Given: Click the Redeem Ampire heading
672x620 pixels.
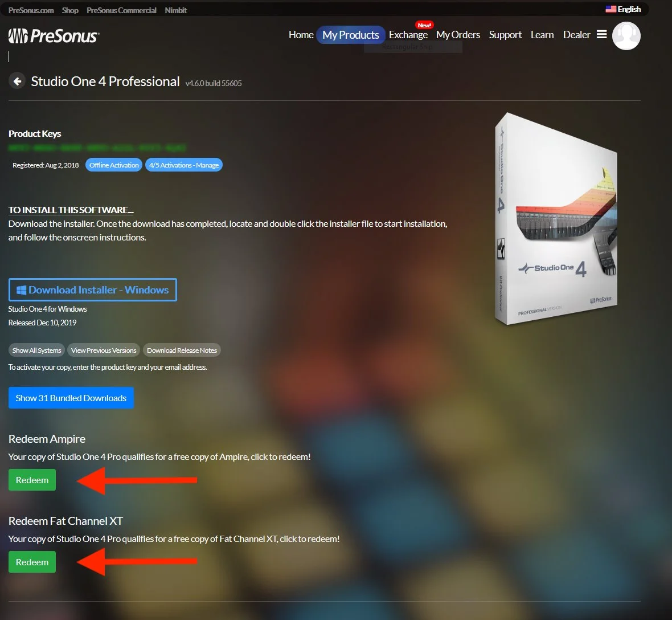Looking at the screenshot, I should click(47, 439).
